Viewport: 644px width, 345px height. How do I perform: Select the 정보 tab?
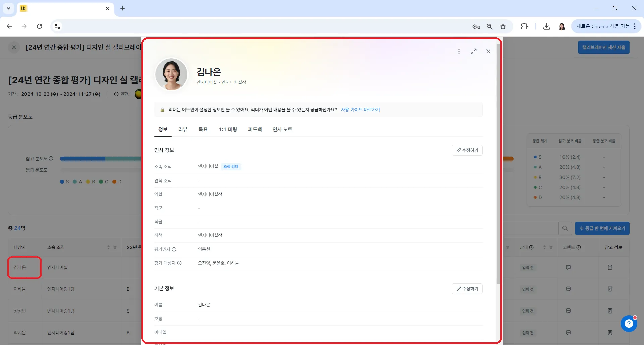(x=163, y=129)
